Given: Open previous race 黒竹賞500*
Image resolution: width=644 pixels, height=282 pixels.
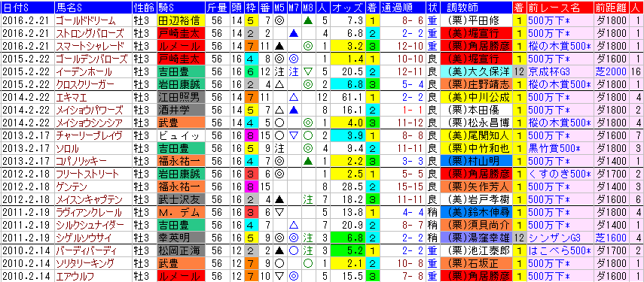Looking at the screenshot, I should coord(554,149).
